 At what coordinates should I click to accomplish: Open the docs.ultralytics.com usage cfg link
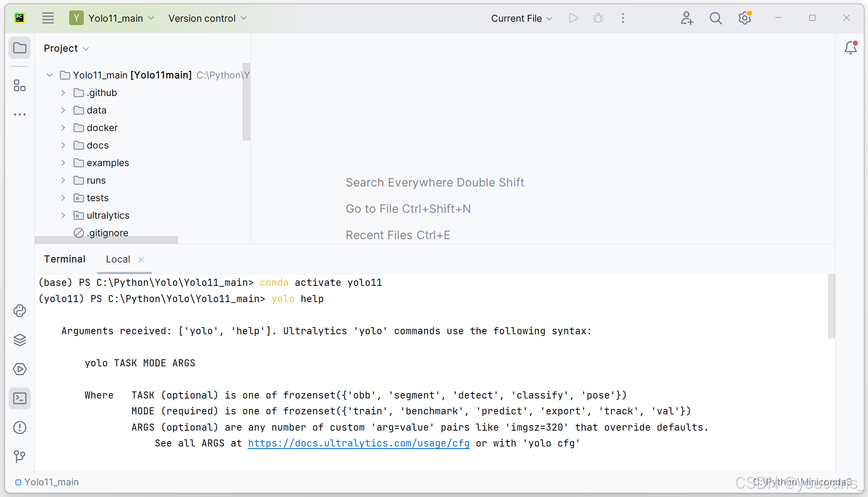point(359,443)
